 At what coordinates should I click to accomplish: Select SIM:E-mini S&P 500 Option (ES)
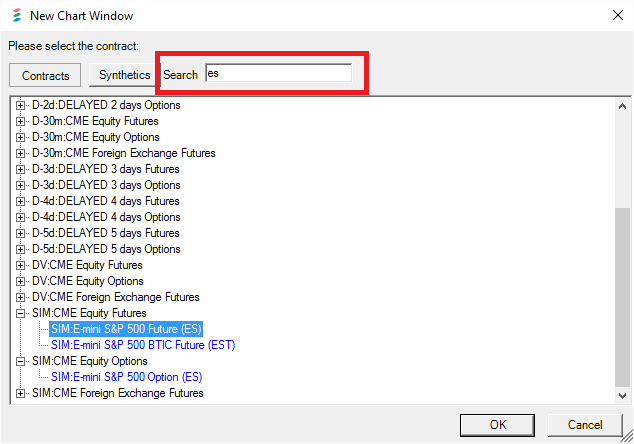pos(126,377)
